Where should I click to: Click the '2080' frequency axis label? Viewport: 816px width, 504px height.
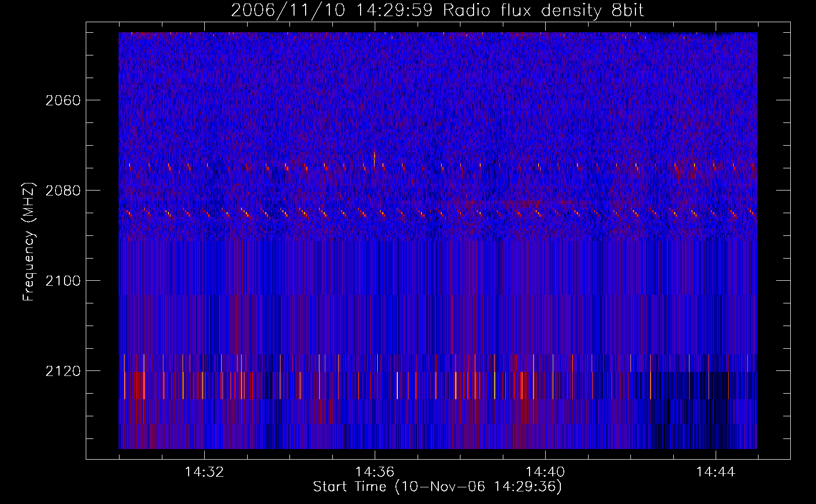[63, 191]
